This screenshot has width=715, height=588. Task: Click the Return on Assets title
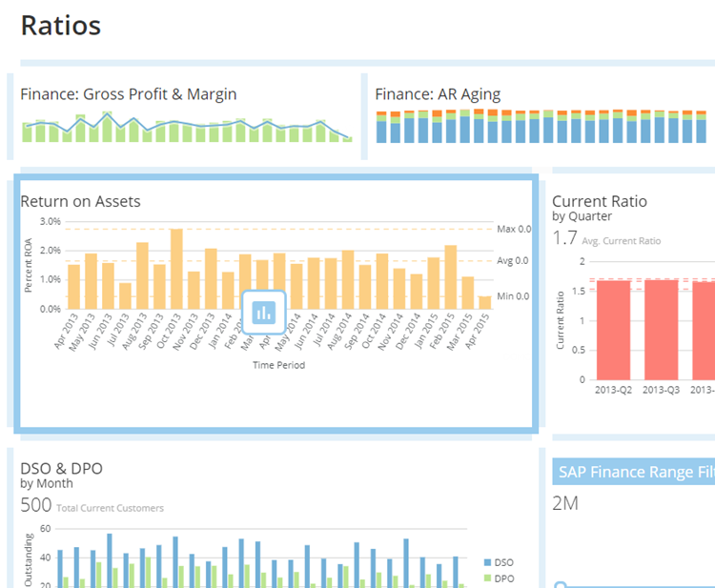click(81, 201)
